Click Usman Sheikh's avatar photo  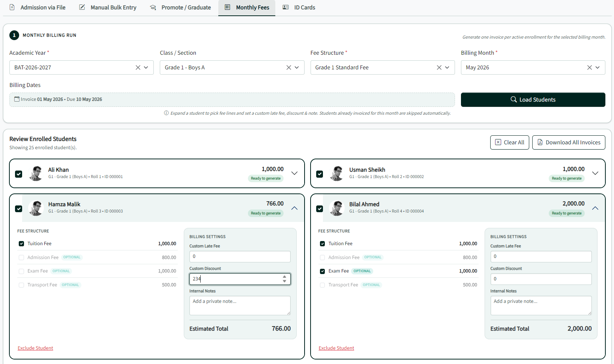pos(337,173)
